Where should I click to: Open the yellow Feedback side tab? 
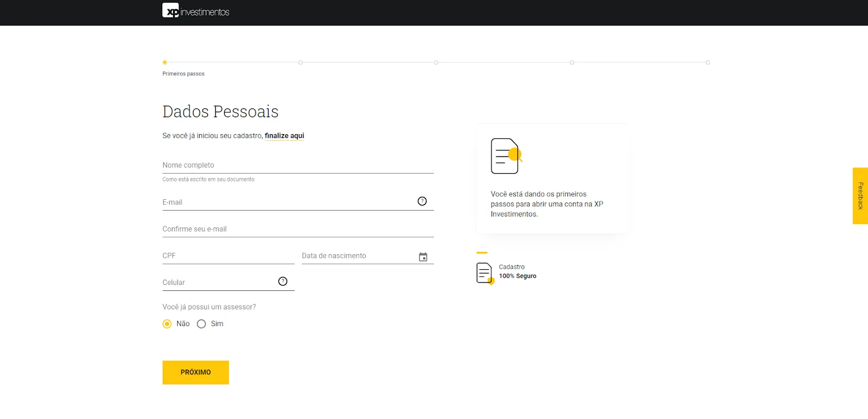tap(860, 196)
